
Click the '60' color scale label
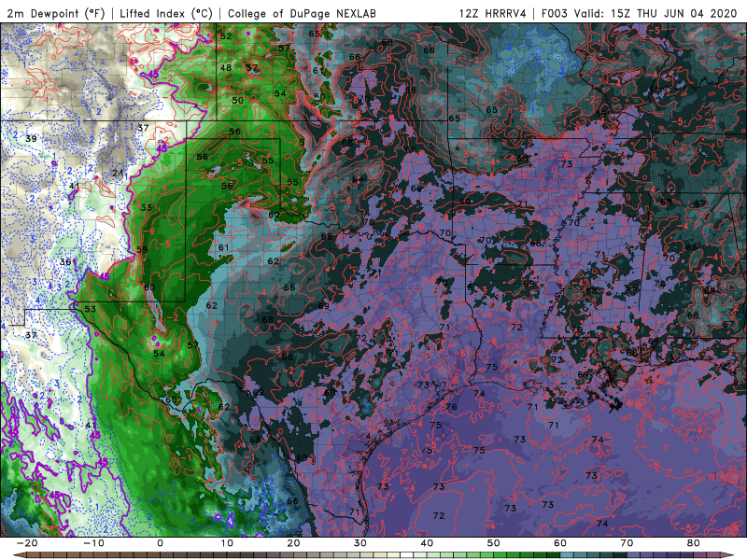pyautogui.click(x=560, y=543)
